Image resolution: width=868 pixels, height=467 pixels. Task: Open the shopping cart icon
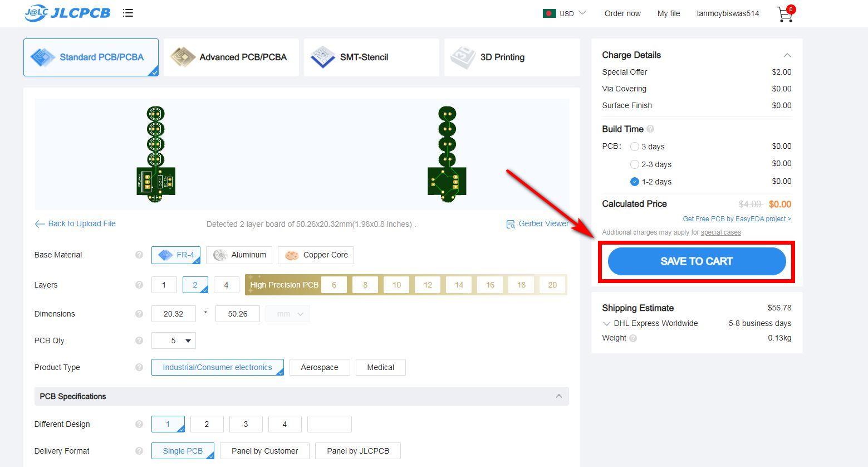pos(785,14)
